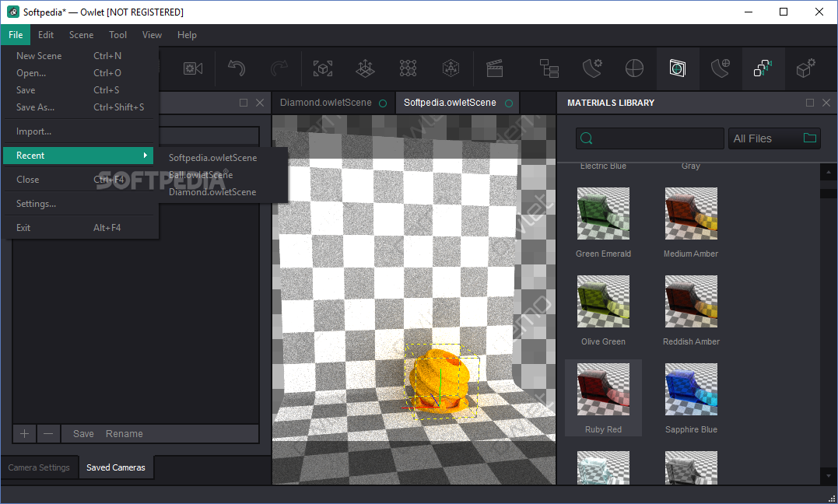838x504 pixels.
Task: Click the Materials Library search field
Action: (x=650, y=138)
